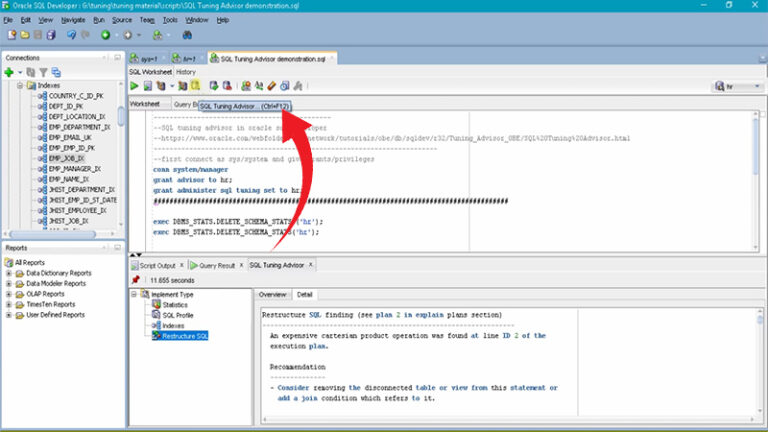
Task: Expand TimesTen Reports node
Action: coord(9,304)
